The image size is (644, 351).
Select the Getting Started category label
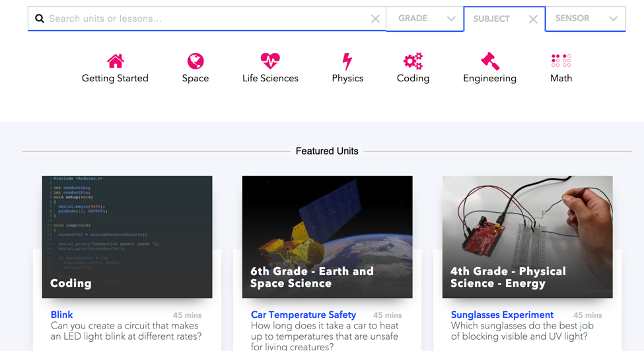click(115, 78)
